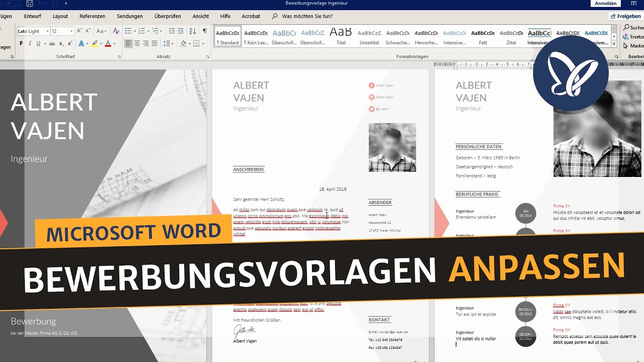Screen dimensions: 644x362
Task: Insert a bulleted list
Action: tap(128, 31)
